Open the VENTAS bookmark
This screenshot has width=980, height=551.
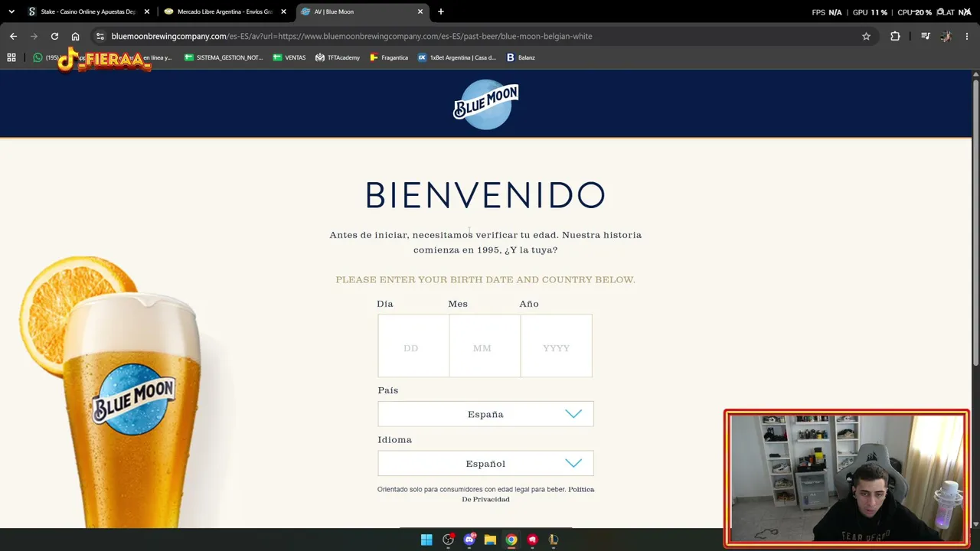pos(289,57)
